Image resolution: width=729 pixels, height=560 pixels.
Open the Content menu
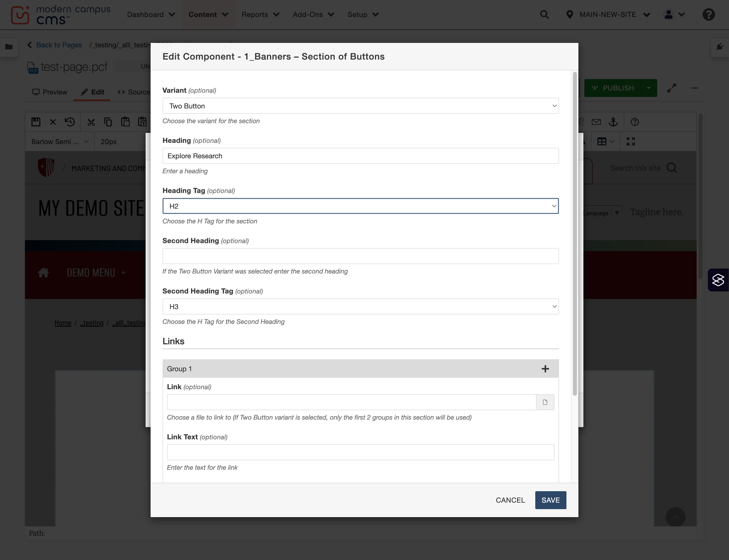coord(209,15)
